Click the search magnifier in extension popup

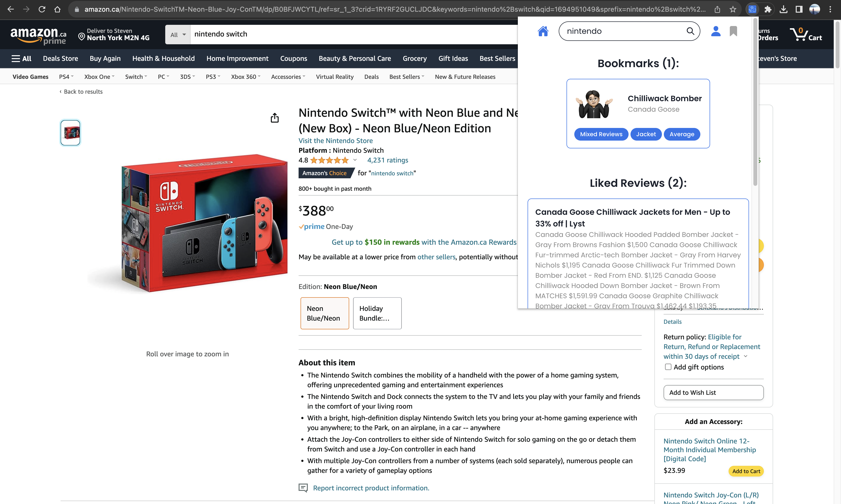(690, 31)
